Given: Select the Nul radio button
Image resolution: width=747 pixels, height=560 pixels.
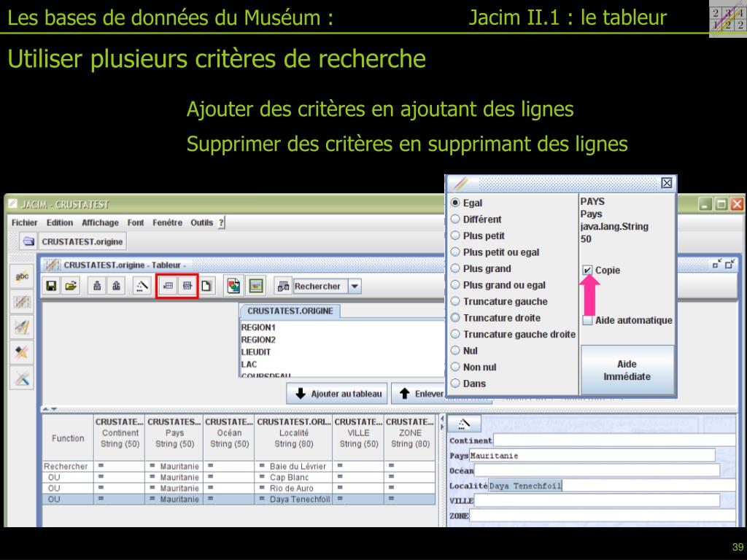Looking at the screenshot, I should (455, 351).
